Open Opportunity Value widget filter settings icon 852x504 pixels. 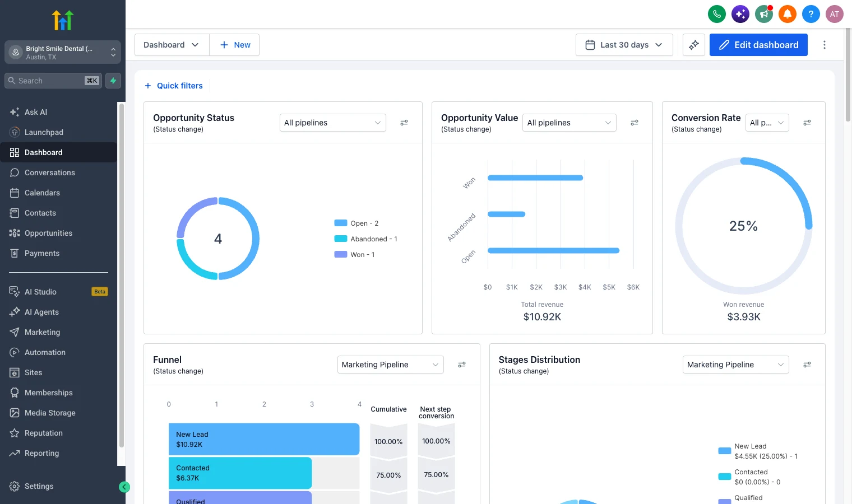[x=635, y=123]
